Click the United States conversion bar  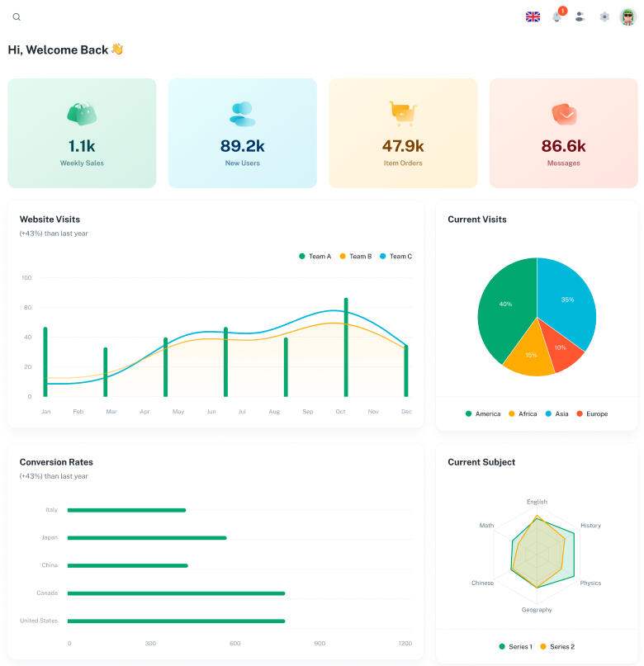click(176, 621)
